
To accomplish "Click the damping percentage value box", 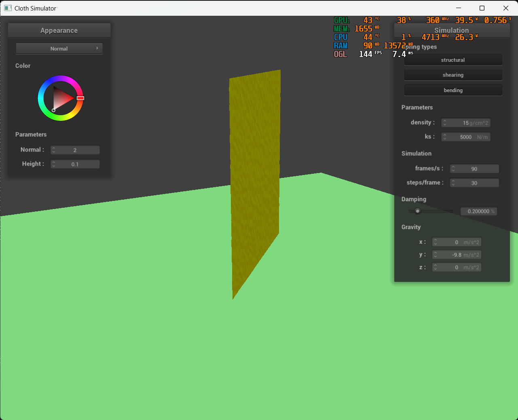I will coord(479,211).
